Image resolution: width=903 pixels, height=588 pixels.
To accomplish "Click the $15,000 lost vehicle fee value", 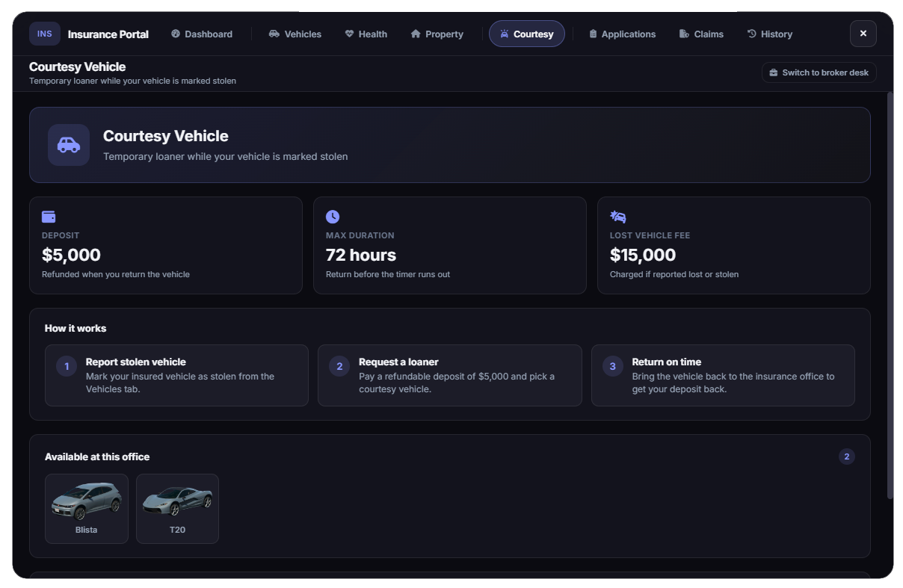I will pyautogui.click(x=643, y=255).
